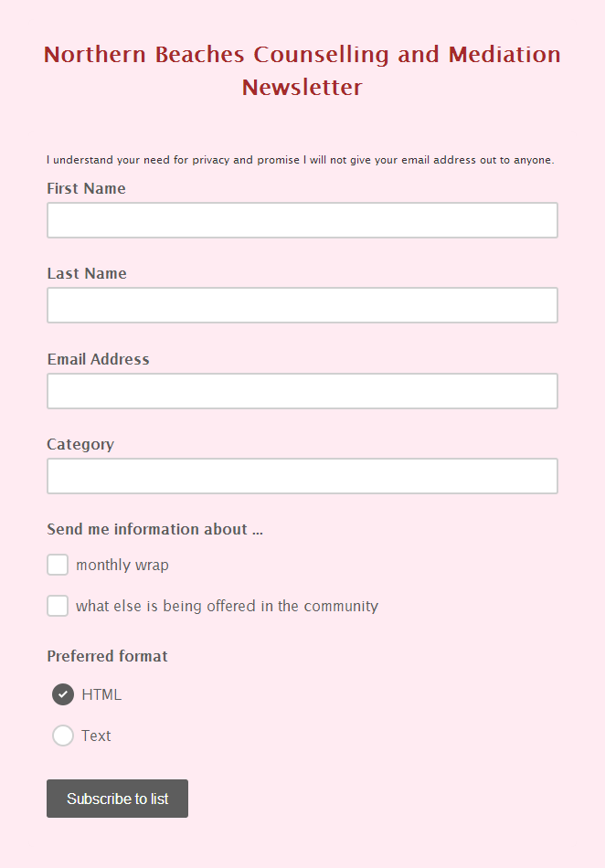605x868 pixels.
Task: Click the Category label
Action: click(x=80, y=444)
